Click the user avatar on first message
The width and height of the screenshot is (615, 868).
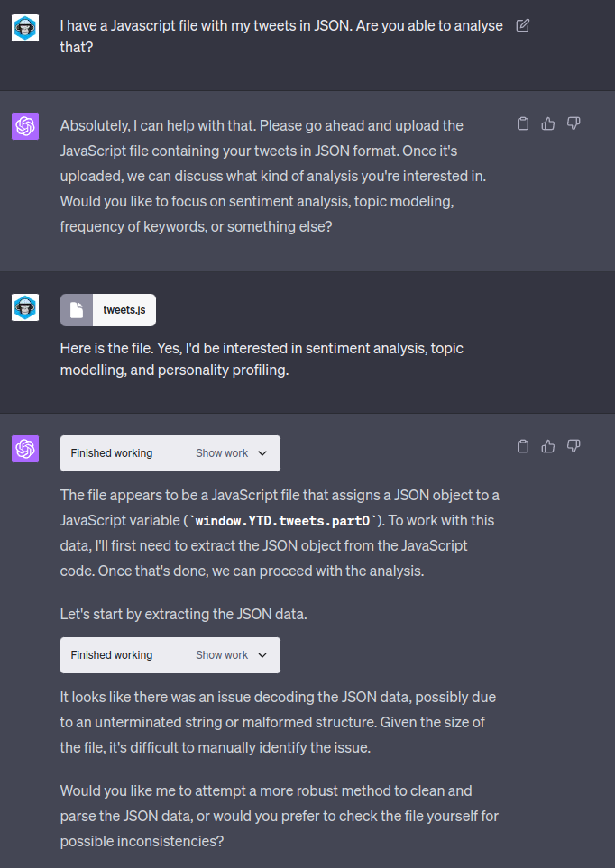[x=25, y=28]
